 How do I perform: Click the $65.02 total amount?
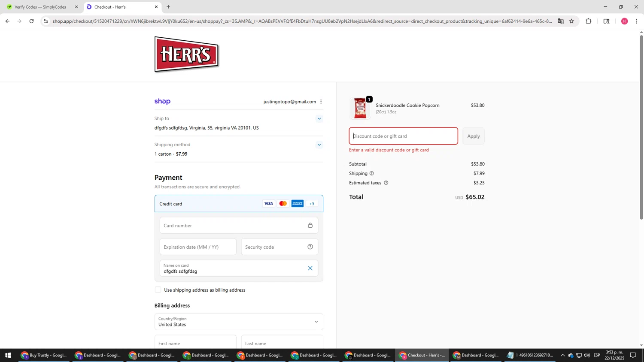coord(475,197)
